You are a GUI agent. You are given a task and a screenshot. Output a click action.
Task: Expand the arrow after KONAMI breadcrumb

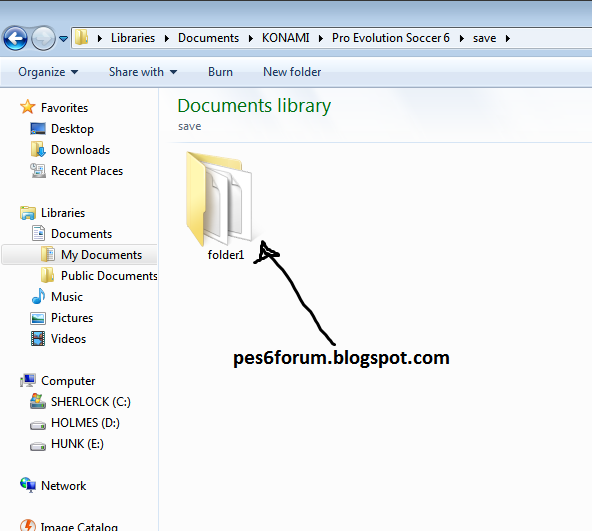[321, 38]
